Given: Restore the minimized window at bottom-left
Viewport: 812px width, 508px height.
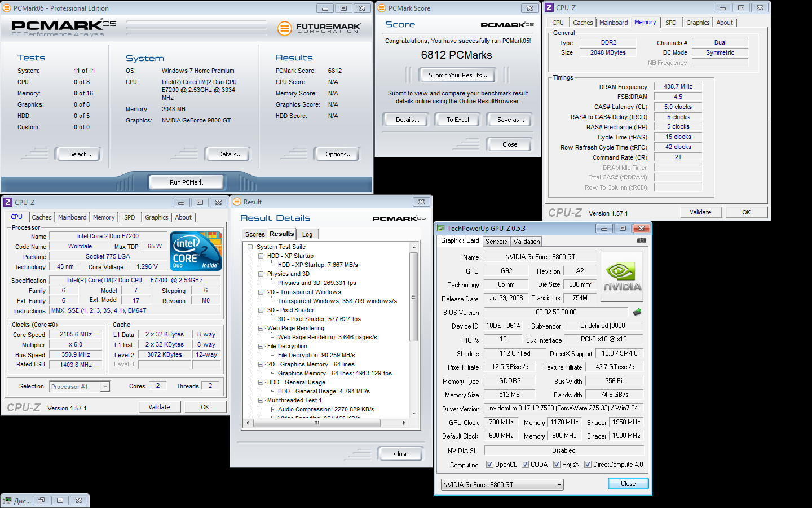Looking at the screenshot, I should click(x=41, y=500).
